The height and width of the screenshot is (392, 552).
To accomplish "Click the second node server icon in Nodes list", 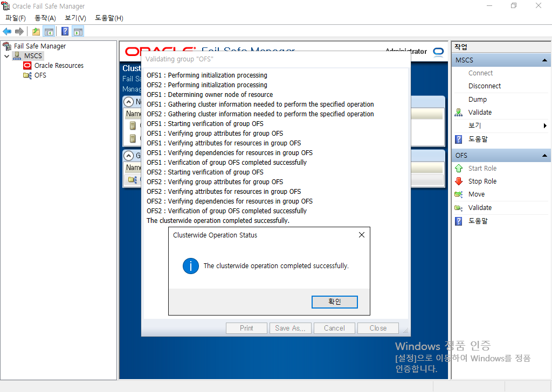I will 133,138.
